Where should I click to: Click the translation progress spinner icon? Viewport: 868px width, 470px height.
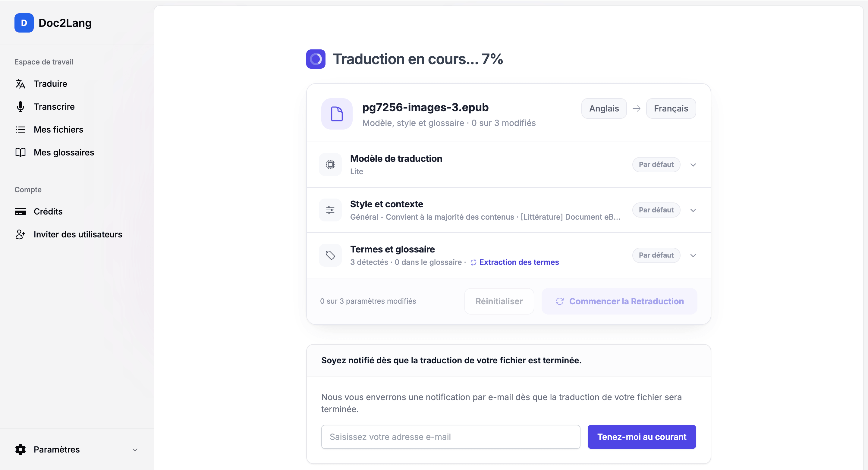[316, 59]
